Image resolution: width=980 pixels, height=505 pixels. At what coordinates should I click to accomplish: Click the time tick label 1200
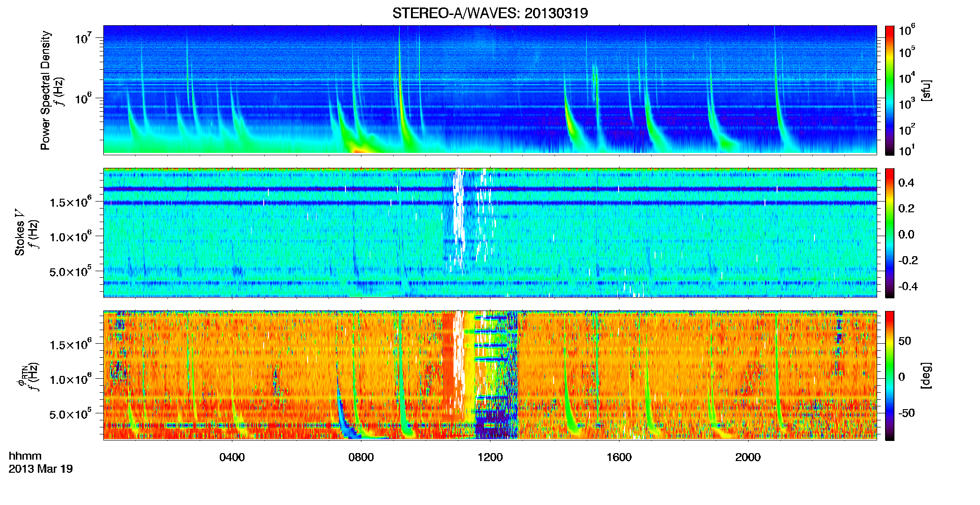[x=490, y=457]
